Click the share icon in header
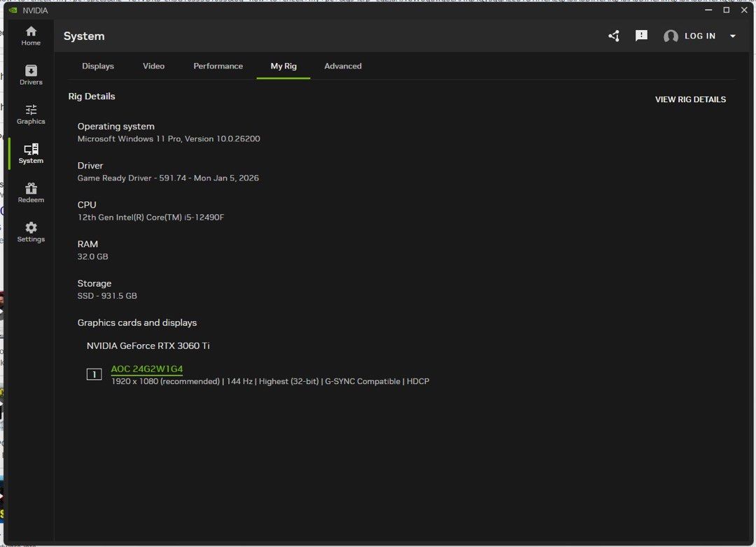This screenshot has width=756, height=547. [614, 36]
